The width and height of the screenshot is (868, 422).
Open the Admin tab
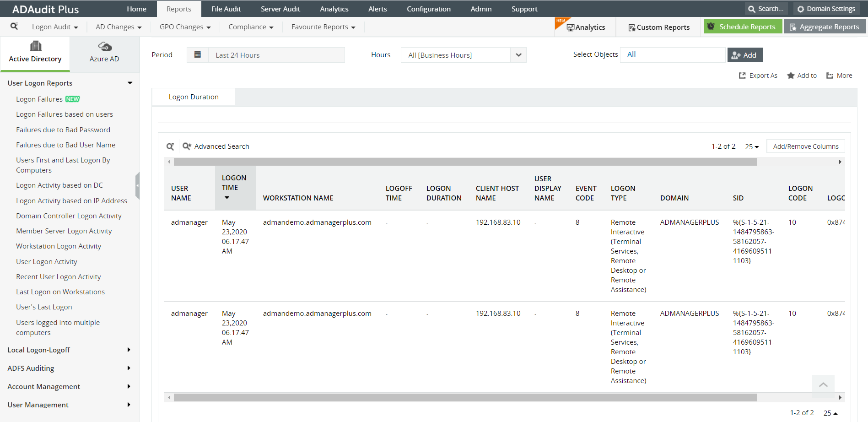tap(481, 9)
